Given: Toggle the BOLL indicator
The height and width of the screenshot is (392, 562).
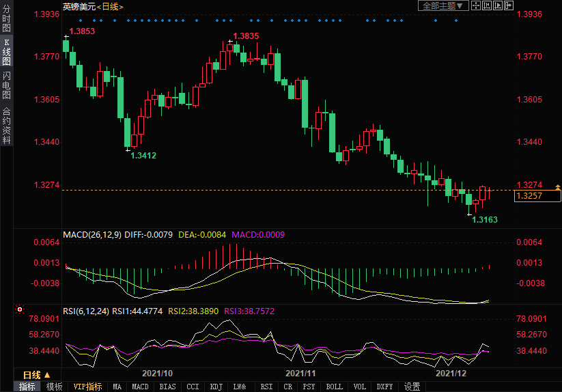Looking at the screenshot, I should click(334, 387).
